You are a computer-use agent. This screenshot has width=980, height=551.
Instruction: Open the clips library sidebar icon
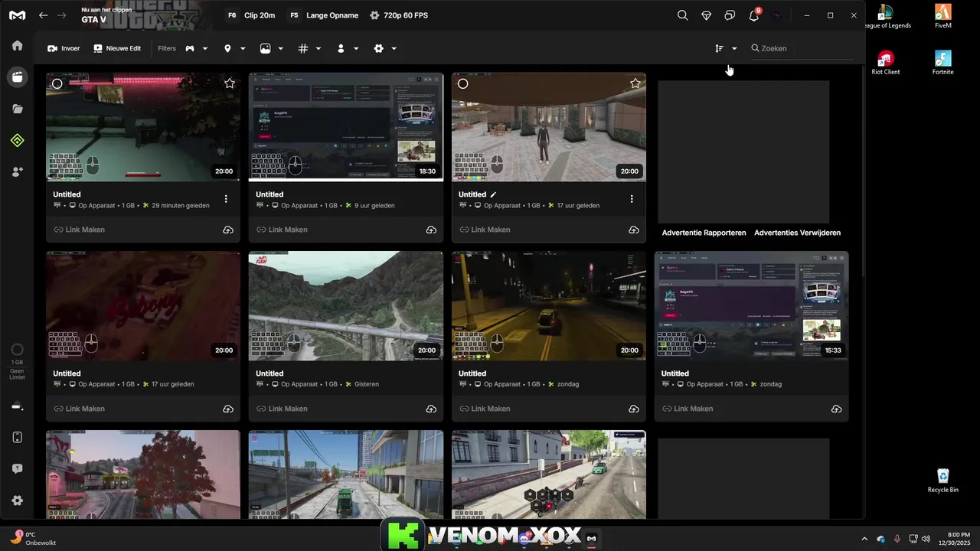coord(17,77)
